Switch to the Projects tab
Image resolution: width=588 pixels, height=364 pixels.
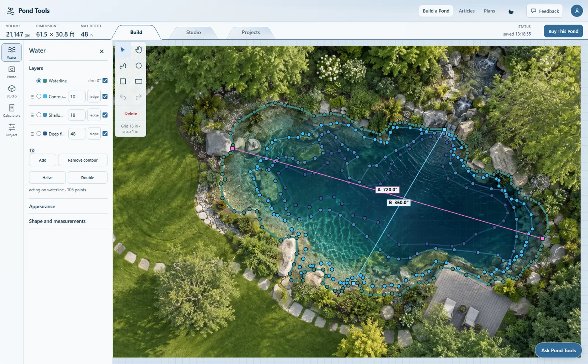pos(251,32)
